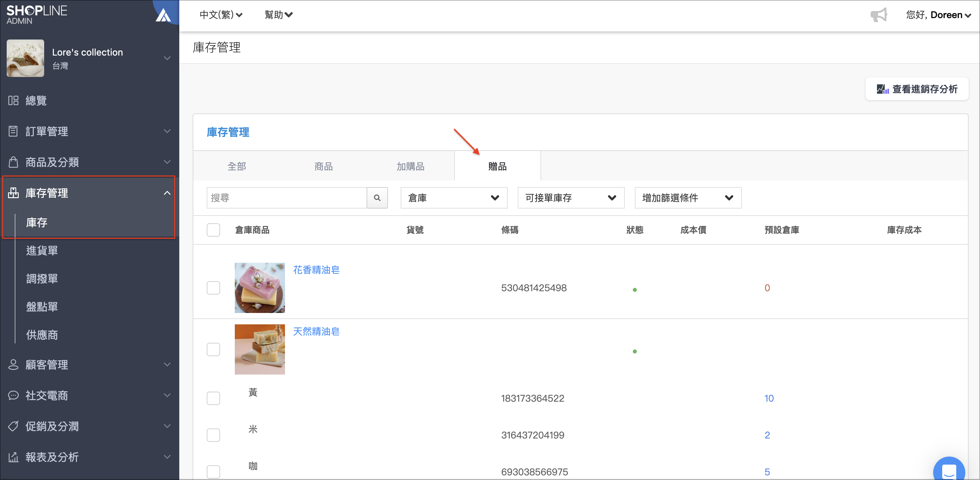Check the 花香精油皂 row checkbox
Viewport: 980px width, 480px height.
coord(213,288)
